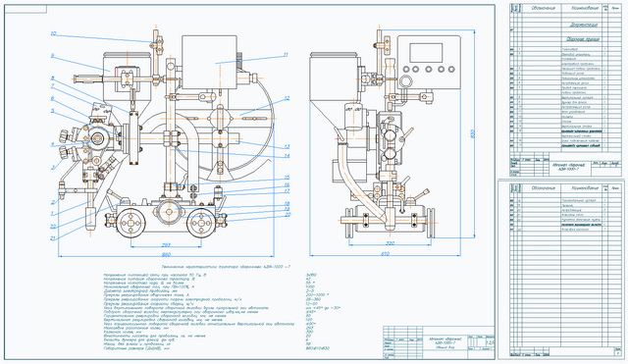Select callout number 21 near the welding nozzle
This screenshot has width=628, height=364.
[52, 238]
